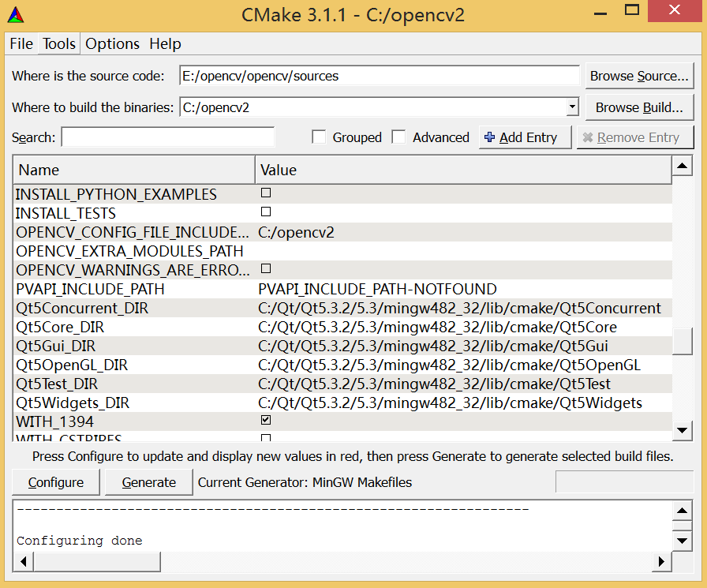This screenshot has height=588, width=707.
Task: Enable the Advanced checkbox
Action: click(398, 137)
